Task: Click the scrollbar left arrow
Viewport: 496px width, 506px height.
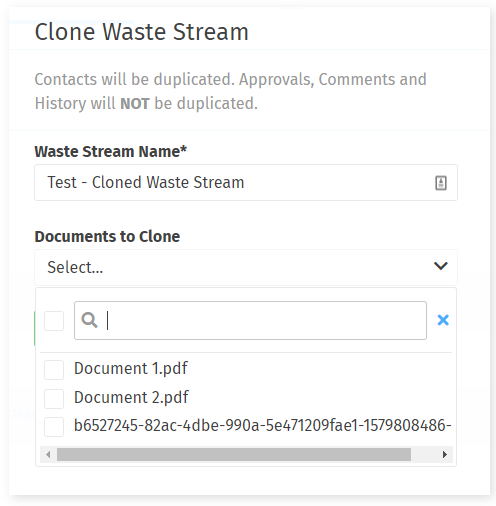Action: (x=48, y=454)
